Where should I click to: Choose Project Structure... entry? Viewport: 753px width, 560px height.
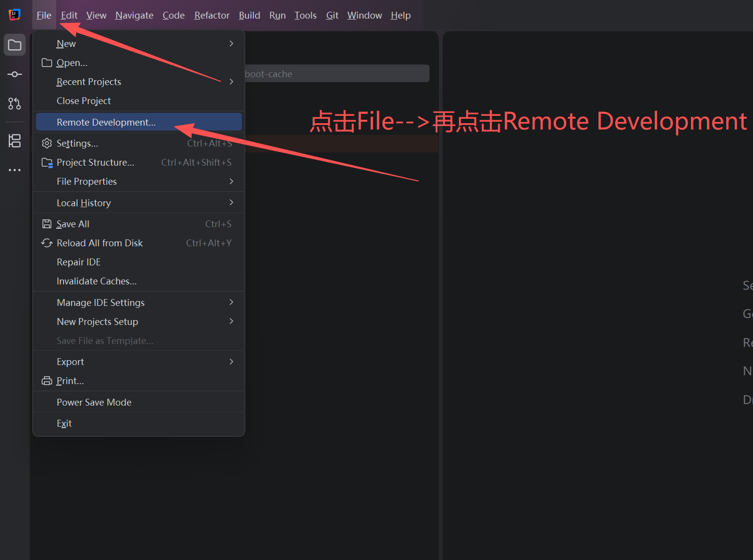coord(139,162)
